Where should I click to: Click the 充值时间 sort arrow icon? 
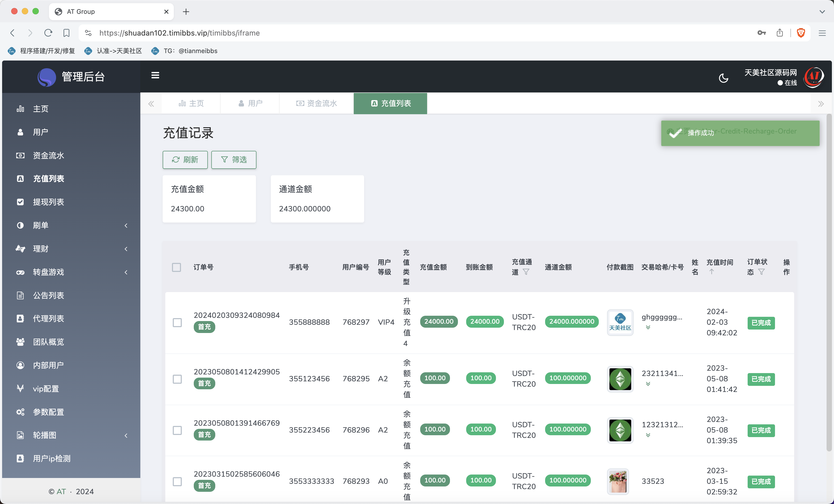click(x=711, y=272)
